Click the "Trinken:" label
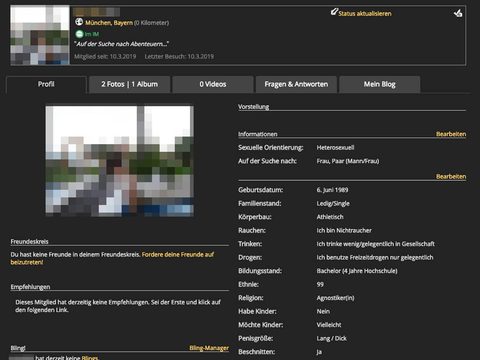This screenshot has height=360, width=480. pos(250,244)
